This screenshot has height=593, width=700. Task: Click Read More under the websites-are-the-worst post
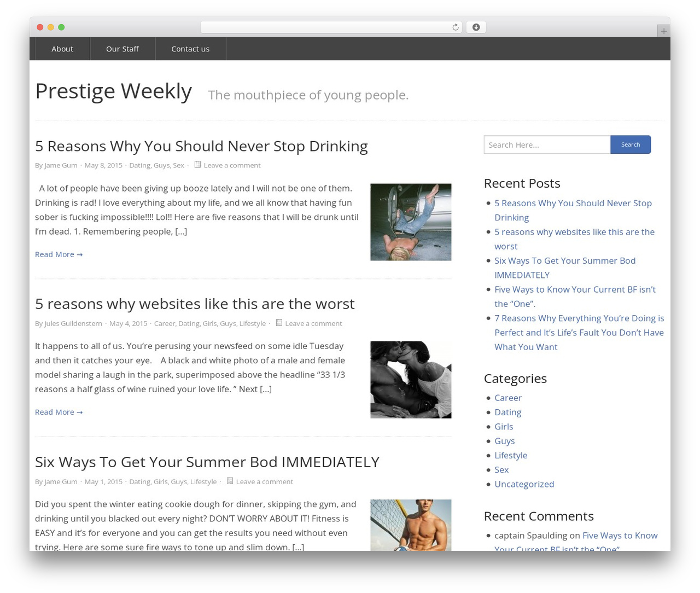coord(59,412)
